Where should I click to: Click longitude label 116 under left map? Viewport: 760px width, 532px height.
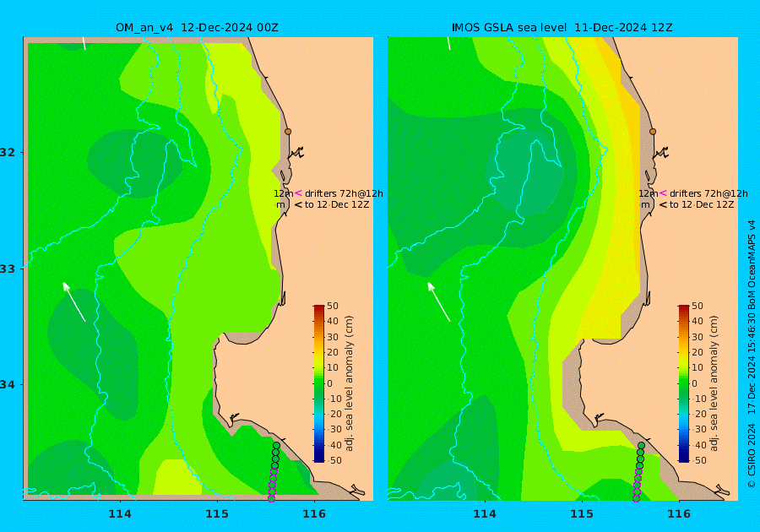(x=314, y=513)
